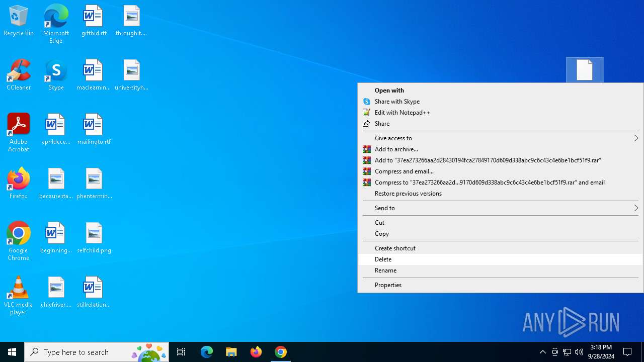Select VLC media player shortcut
644x362 pixels.
[x=19, y=296]
